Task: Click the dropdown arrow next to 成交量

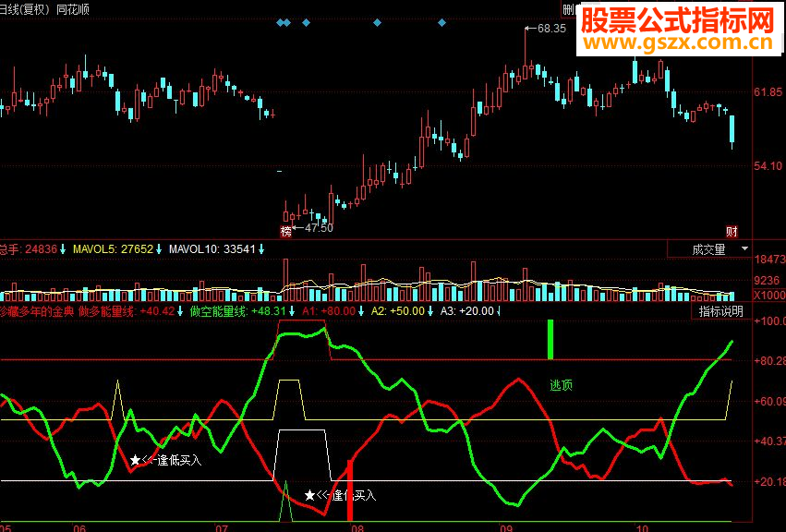Action: (744, 248)
